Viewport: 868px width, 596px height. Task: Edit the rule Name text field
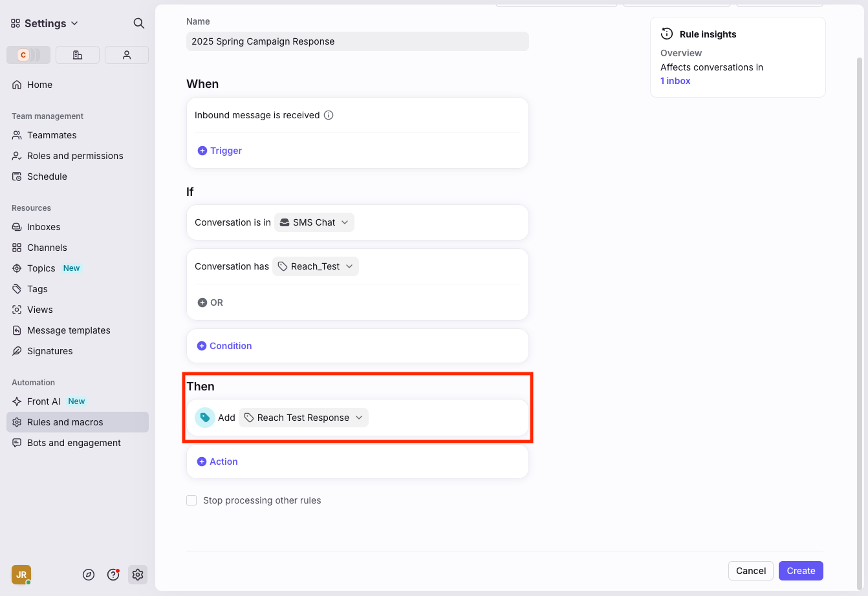pos(357,41)
